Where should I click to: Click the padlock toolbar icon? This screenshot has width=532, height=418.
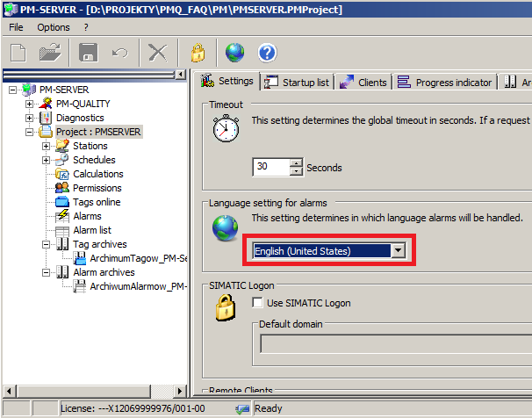pyautogui.click(x=198, y=53)
